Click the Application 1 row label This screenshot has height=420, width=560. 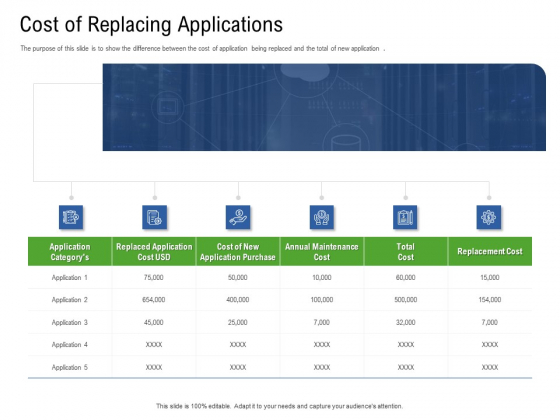click(70, 278)
